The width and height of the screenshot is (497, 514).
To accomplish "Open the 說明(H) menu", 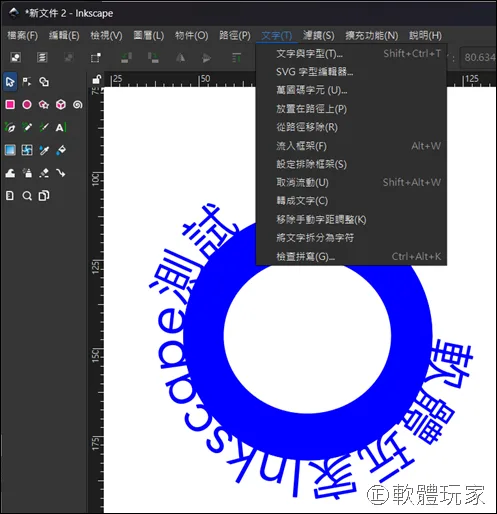I will tap(425, 35).
